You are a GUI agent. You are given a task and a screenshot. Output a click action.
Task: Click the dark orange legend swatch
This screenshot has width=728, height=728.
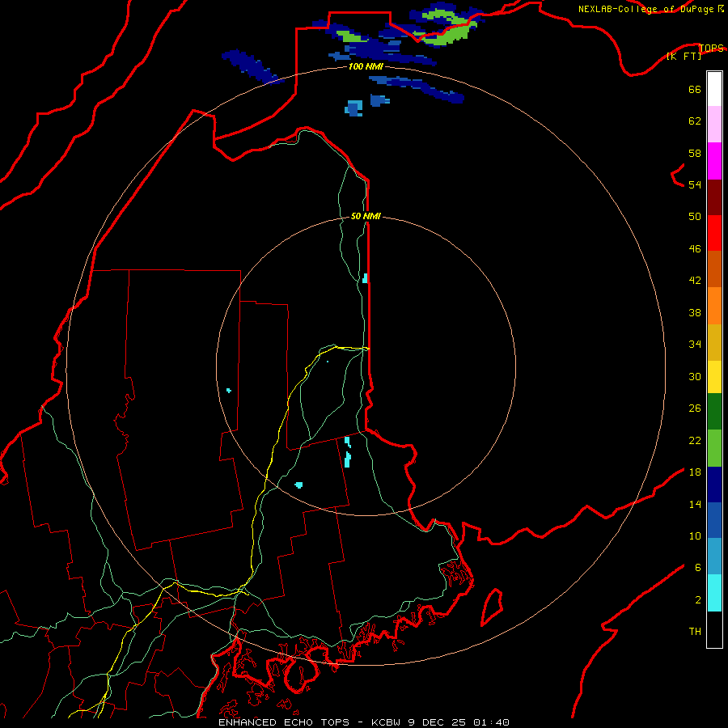[714, 269]
